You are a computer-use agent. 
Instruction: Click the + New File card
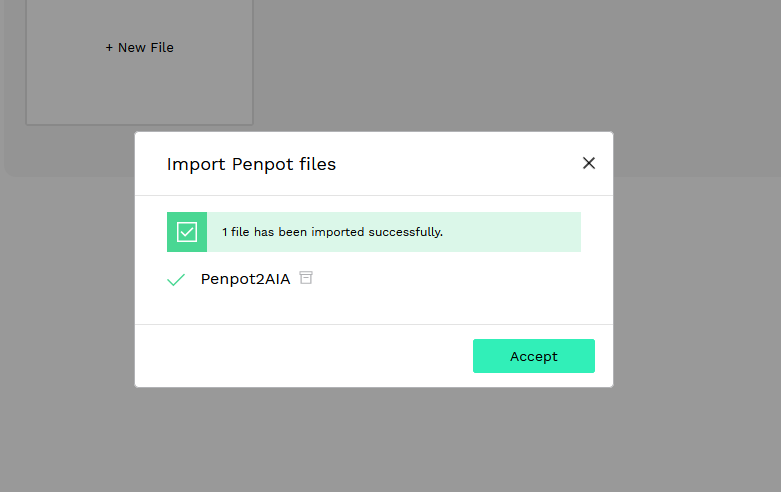pos(139,62)
